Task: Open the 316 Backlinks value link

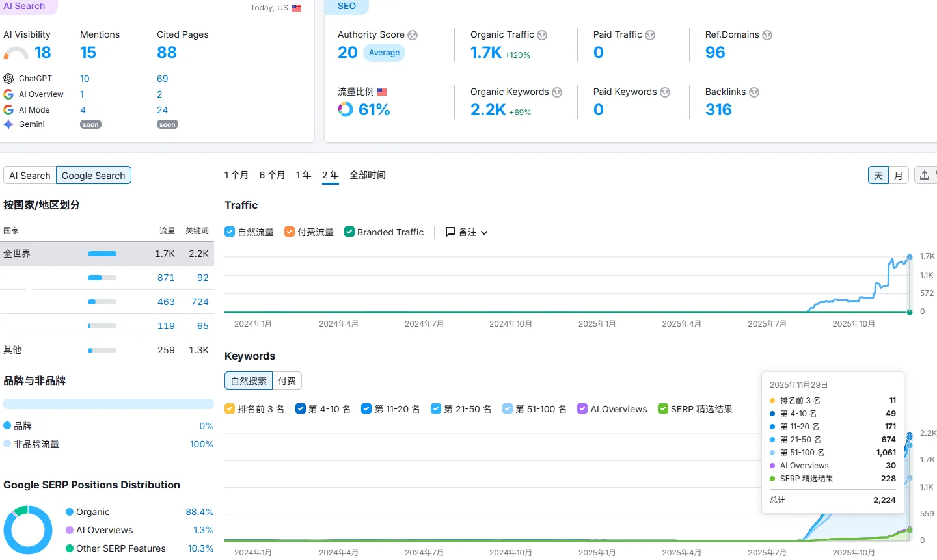Action: pos(718,110)
